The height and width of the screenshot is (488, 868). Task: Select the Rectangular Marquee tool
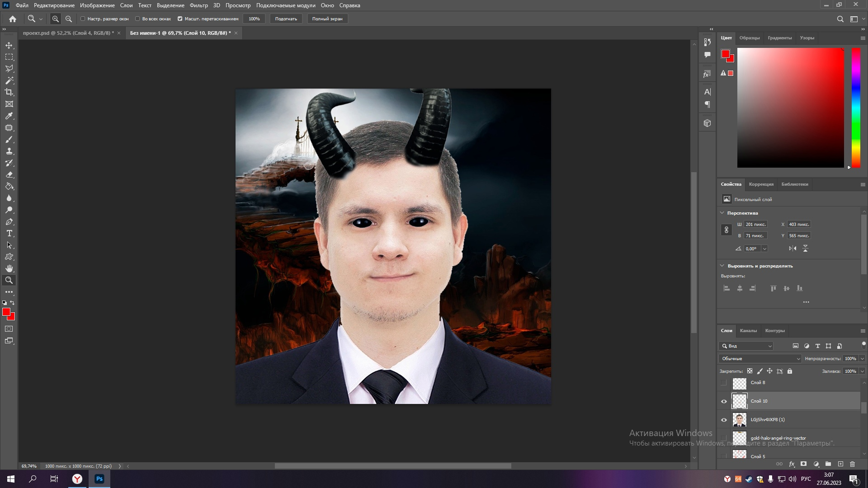[x=9, y=57]
